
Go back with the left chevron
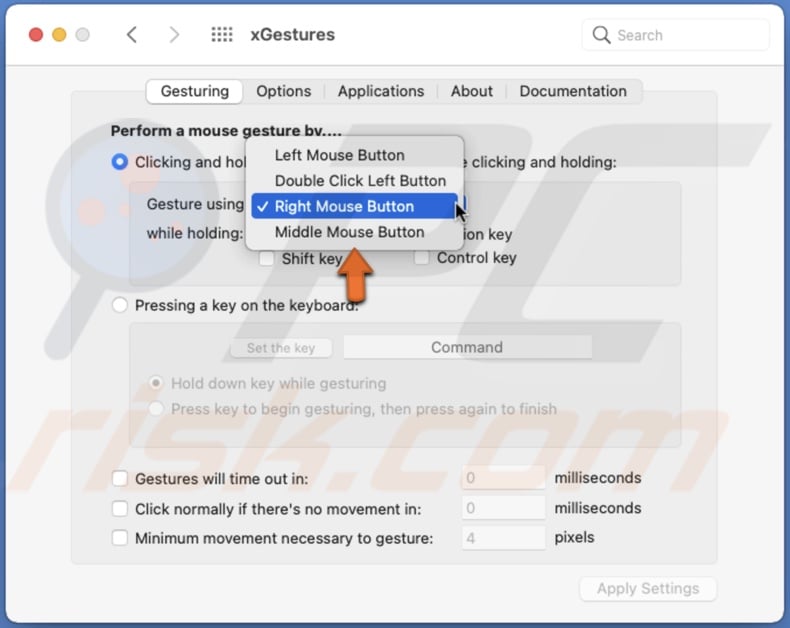tap(132, 35)
